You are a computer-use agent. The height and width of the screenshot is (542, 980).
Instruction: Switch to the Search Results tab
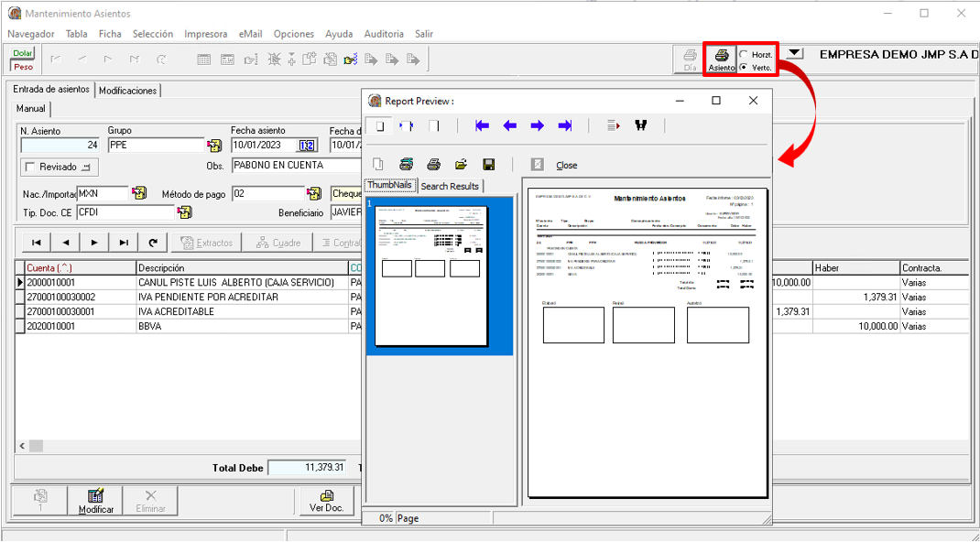pyautogui.click(x=450, y=186)
